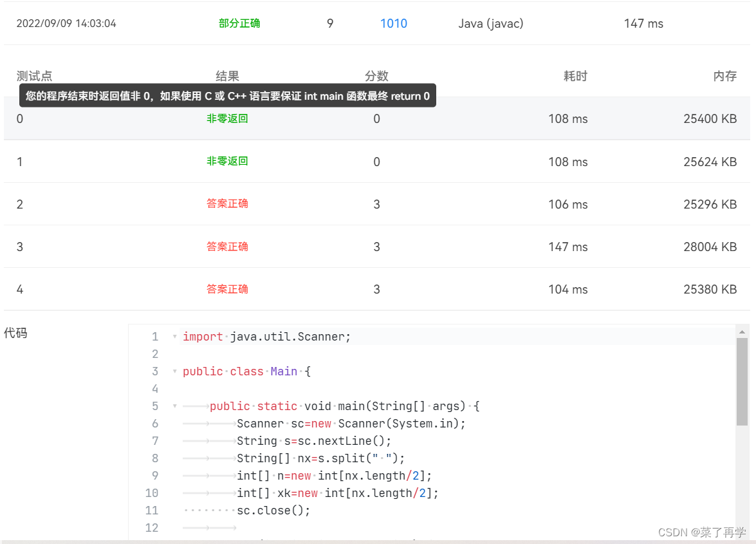Select the 非零返回 result of test point 0
This screenshot has width=756, height=544.
click(x=227, y=118)
